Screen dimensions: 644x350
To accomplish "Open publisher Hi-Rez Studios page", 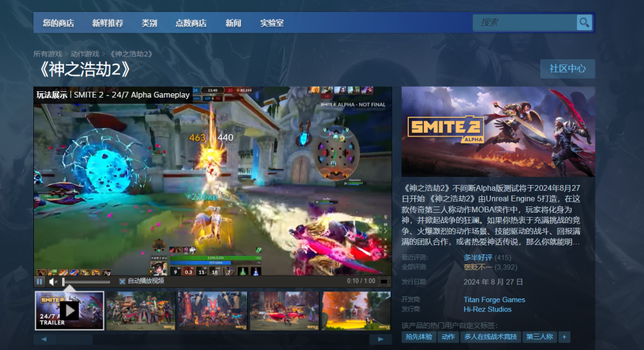I will 487,309.
